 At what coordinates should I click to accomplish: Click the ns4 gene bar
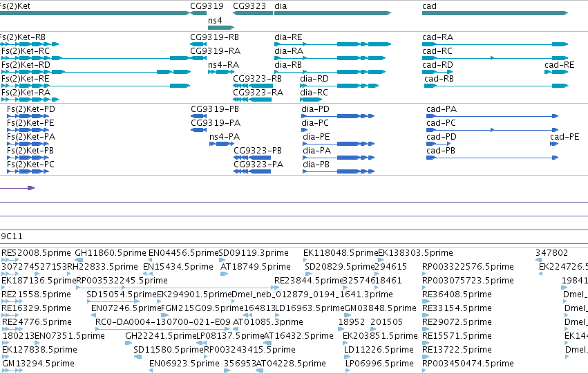click(221, 28)
